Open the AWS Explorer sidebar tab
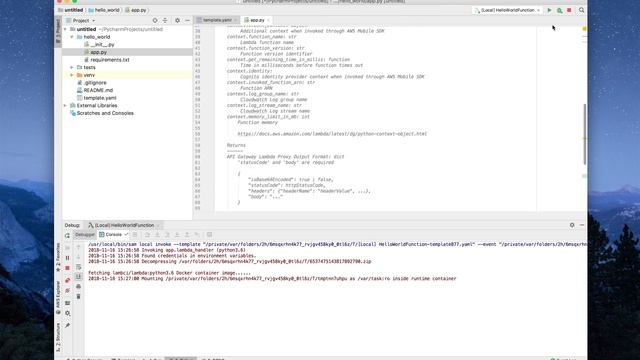640x360 pixels. pos(58,298)
